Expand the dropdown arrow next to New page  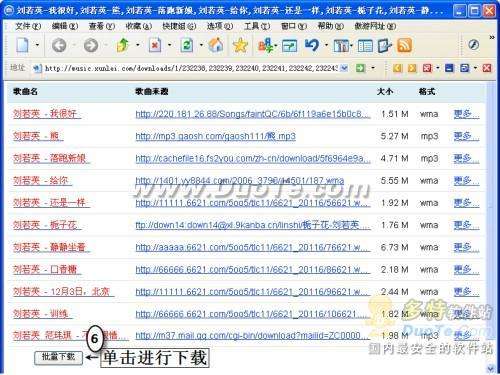click(x=37, y=45)
